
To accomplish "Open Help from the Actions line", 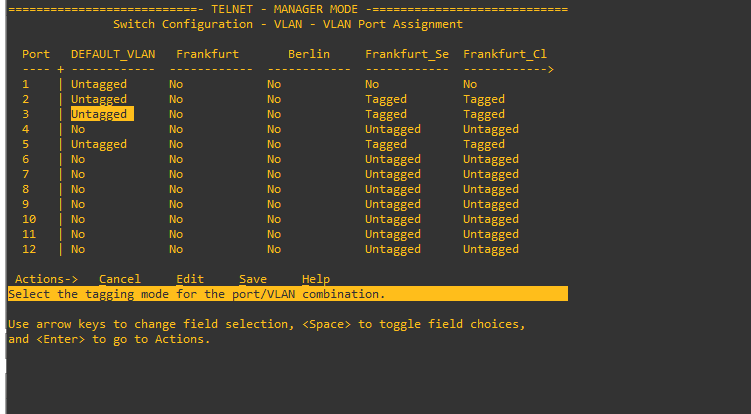I will click(315, 279).
